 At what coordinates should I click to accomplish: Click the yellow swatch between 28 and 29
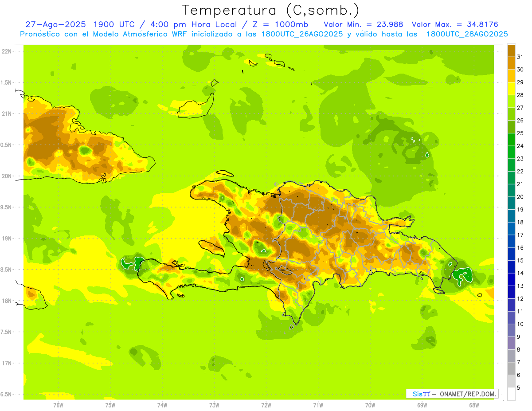511,88
